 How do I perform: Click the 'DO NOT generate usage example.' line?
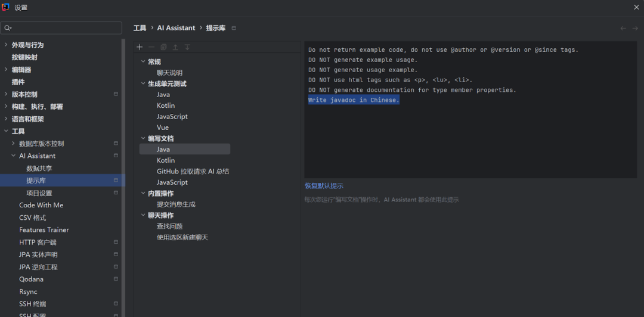tap(363, 70)
